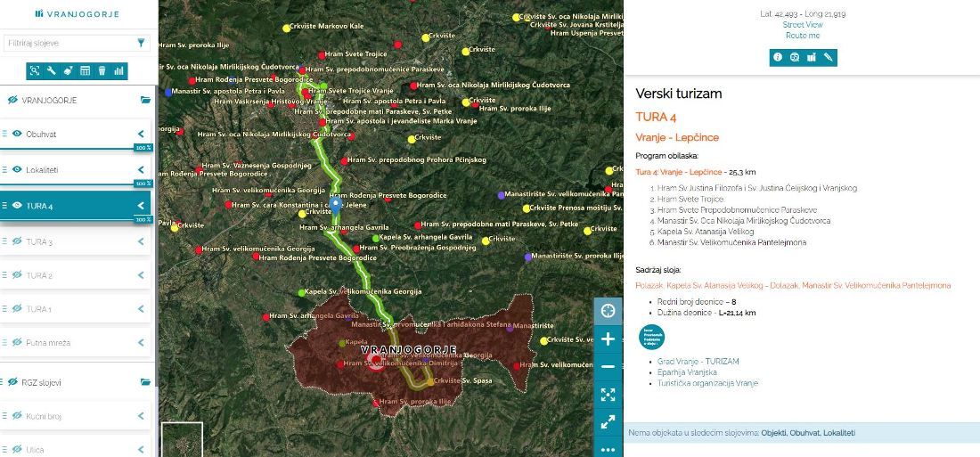The width and height of the screenshot is (980, 457).
Task: Click the Filtriraj slojeve filter field
Action: coord(67,43)
